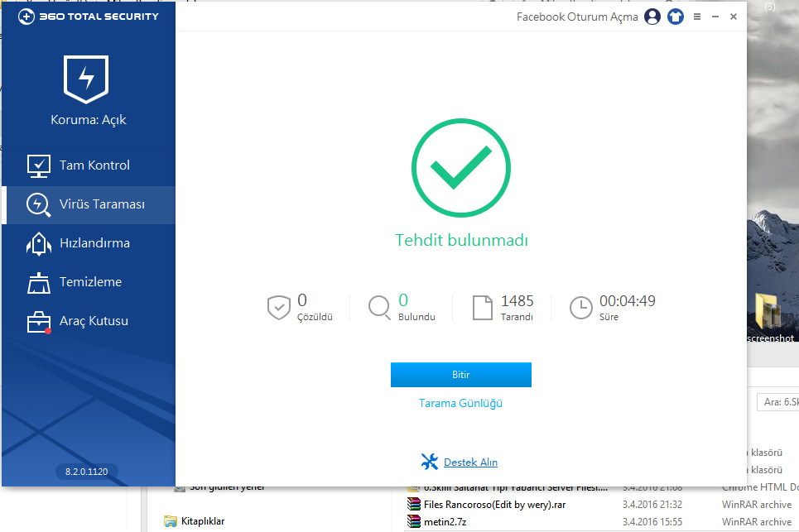Click the Tarandı document icon

(x=483, y=308)
